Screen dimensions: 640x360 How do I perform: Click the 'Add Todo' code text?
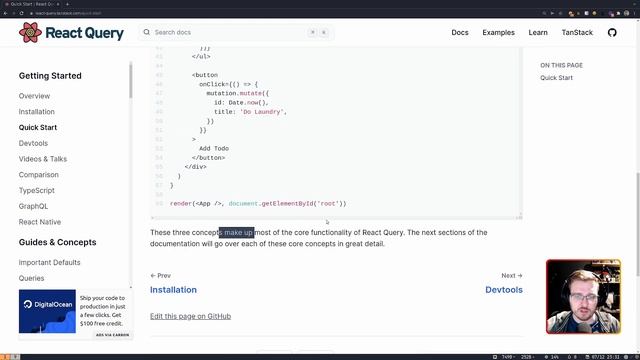(214, 149)
